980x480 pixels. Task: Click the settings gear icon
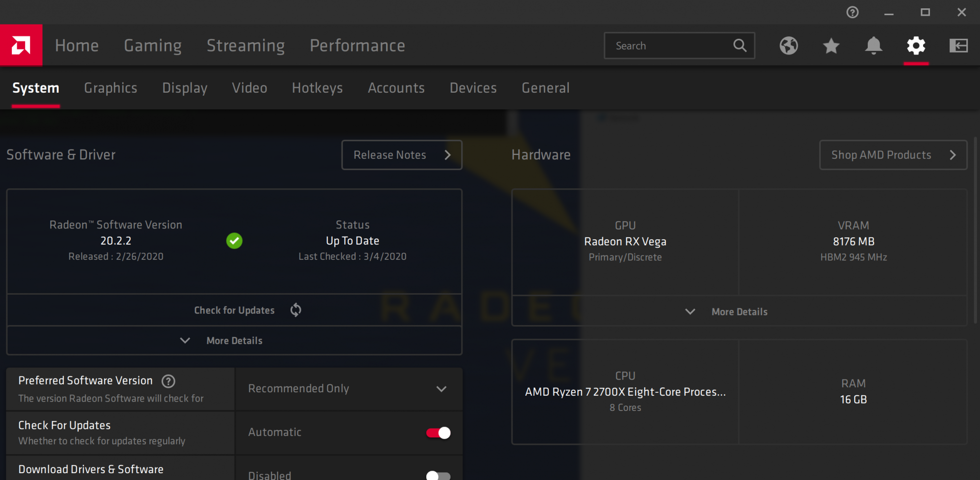(x=916, y=46)
